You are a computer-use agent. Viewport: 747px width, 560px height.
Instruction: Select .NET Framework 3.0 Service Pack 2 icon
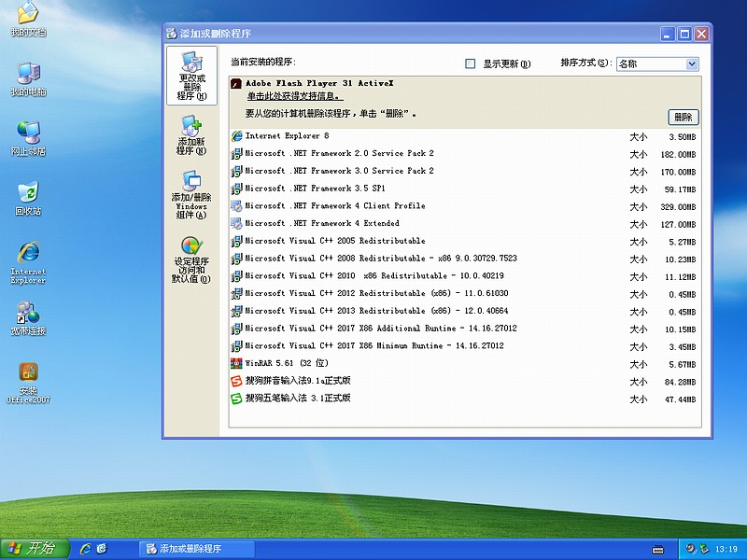(x=236, y=172)
